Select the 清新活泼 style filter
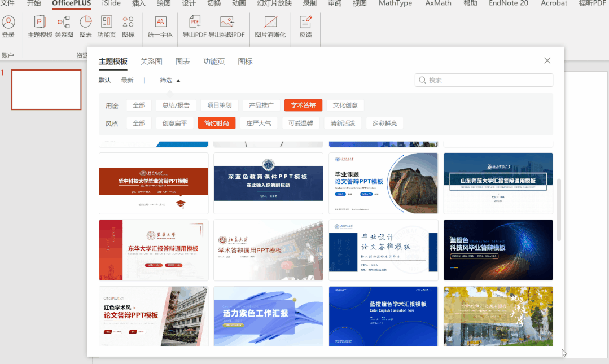Screen dimensions: 609x364 pyautogui.click(x=343, y=123)
